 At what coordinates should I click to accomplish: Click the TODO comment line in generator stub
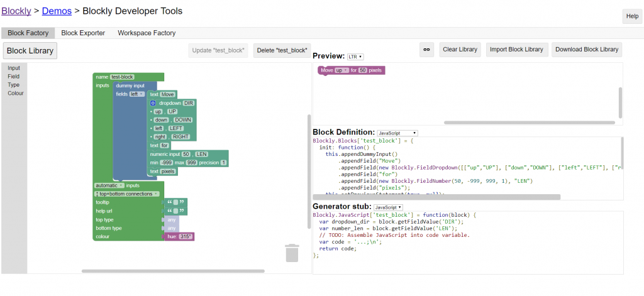point(394,235)
